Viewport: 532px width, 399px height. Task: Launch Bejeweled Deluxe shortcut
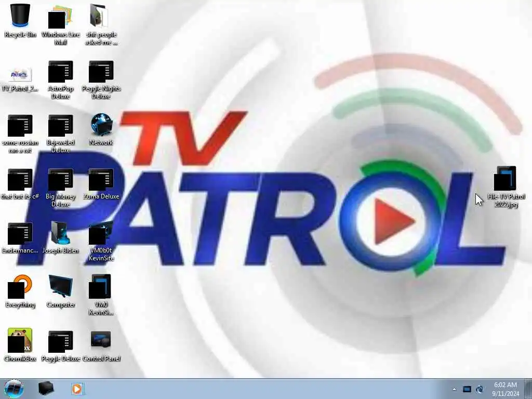(60, 134)
